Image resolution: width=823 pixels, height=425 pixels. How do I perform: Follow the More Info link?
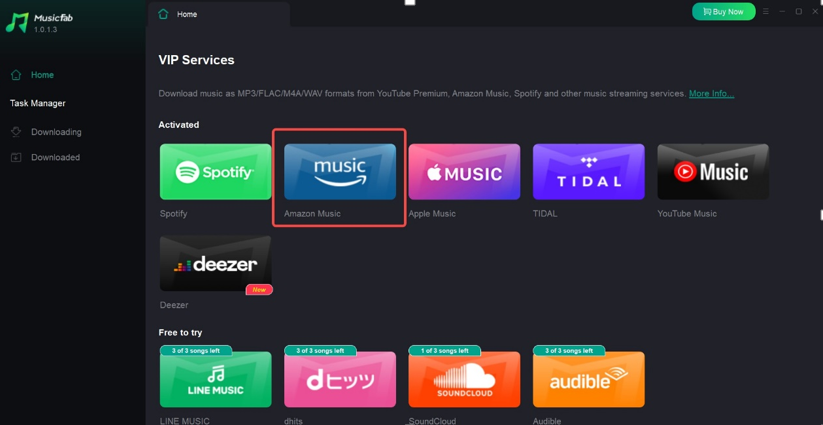711,94
